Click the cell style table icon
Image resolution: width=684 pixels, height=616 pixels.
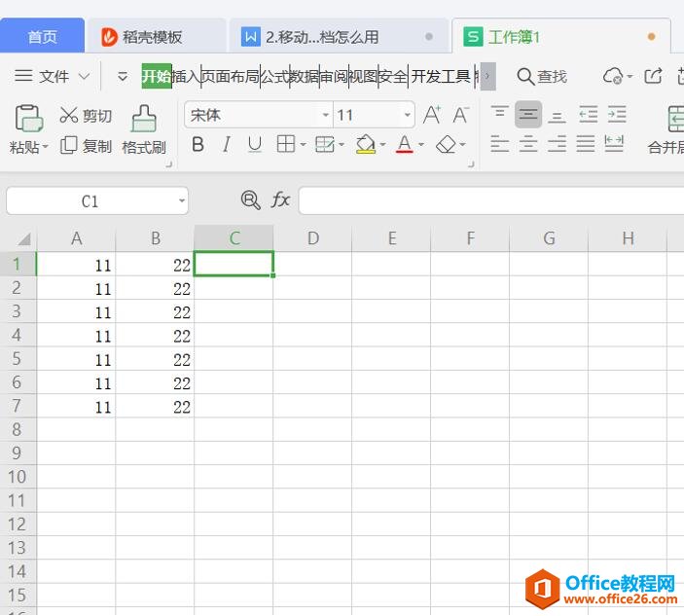coord(325,144)
